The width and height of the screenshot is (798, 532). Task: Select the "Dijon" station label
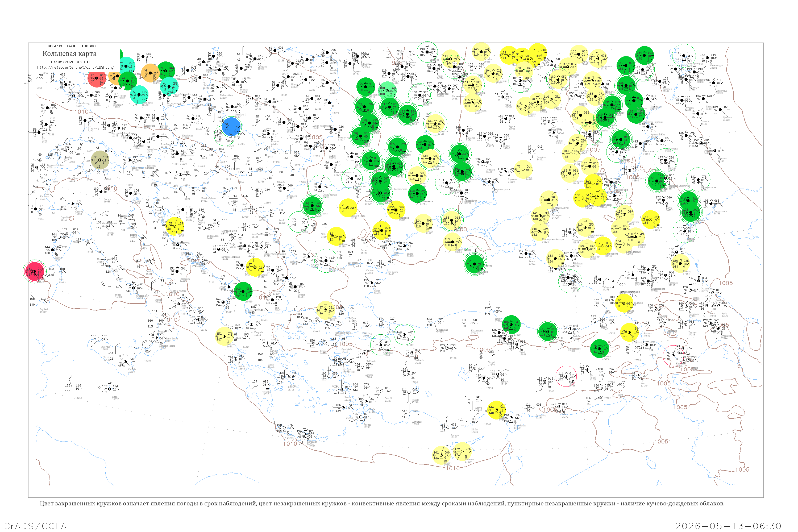click(x=44, y=140)
